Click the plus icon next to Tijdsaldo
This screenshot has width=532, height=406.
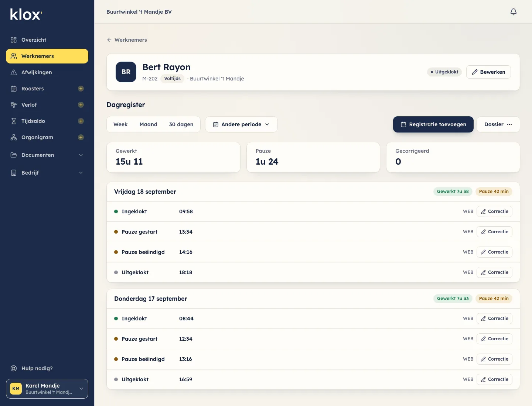tap(81, 121)
